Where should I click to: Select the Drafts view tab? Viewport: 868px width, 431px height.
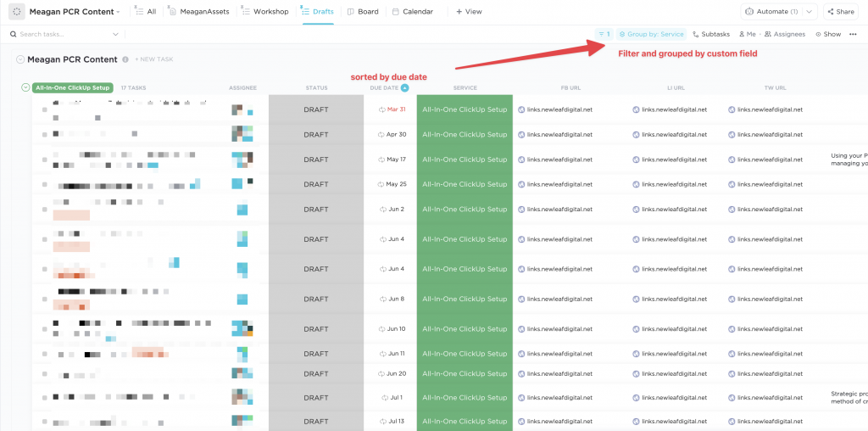click(318, 11)
